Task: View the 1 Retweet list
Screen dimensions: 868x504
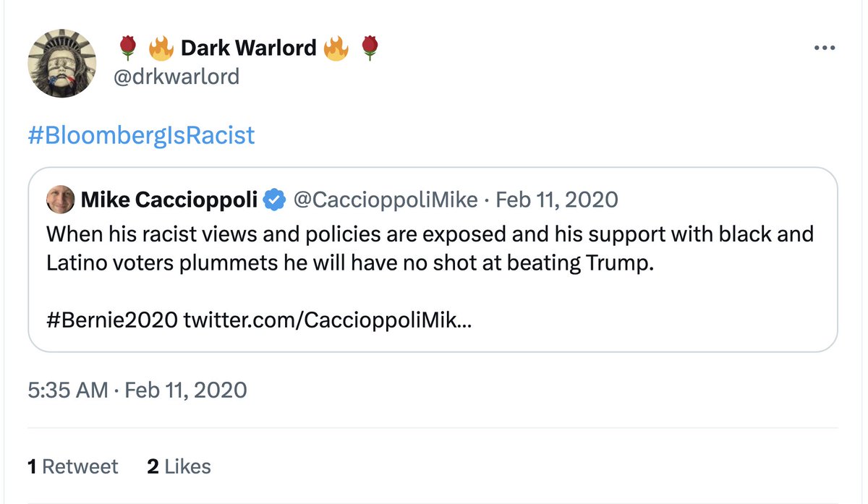Action: point(72,466)
